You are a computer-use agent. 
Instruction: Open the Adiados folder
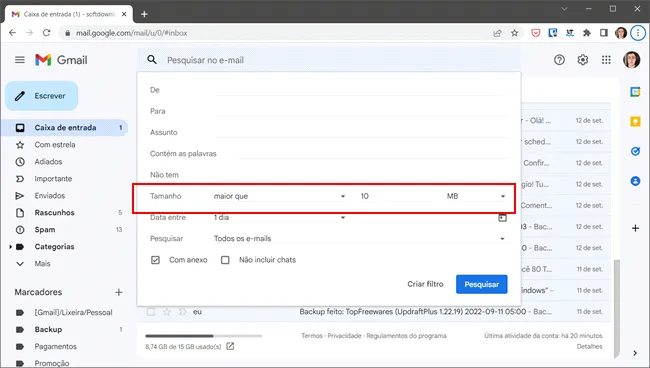48,162
